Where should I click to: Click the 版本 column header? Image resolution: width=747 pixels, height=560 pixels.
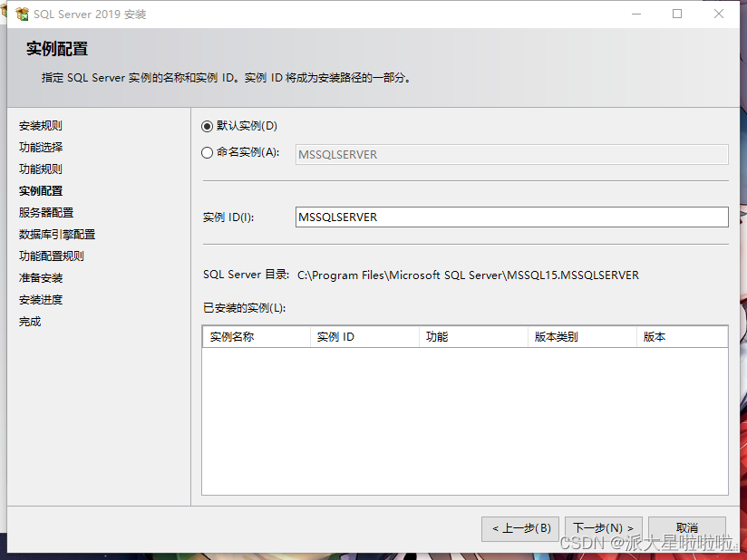[x=683, y=337]
